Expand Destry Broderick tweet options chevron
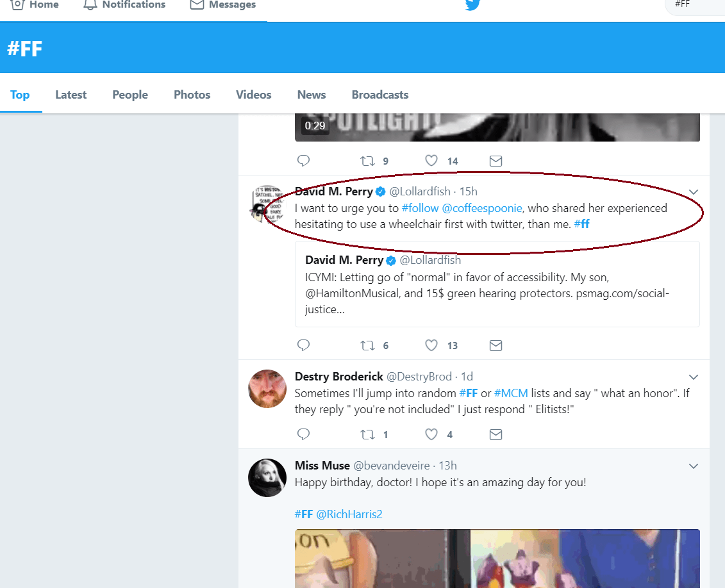 (x=693, y=377)
